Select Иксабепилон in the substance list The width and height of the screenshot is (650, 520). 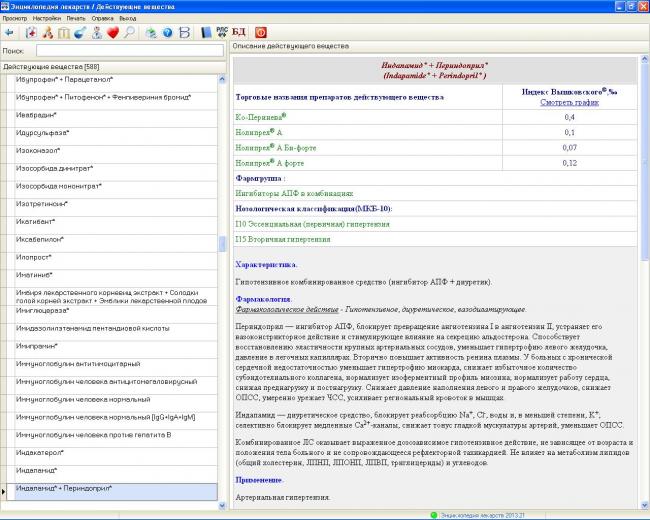[116, 244]
